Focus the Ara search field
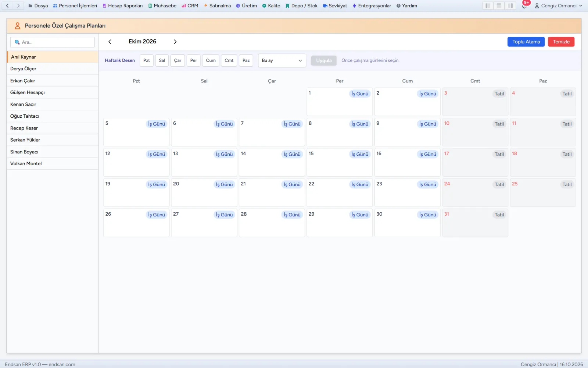The width and height of the screenshot is (588, 368). pyautogui.click(x=53, y=42)
